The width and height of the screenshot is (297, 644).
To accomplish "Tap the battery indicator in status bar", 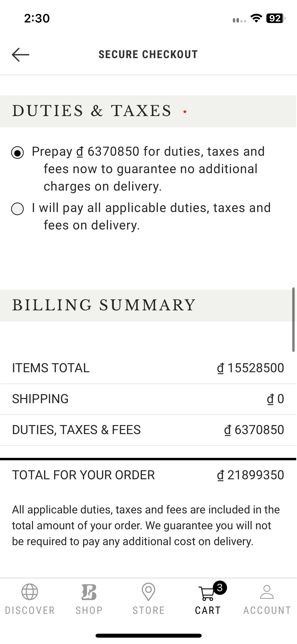I will (276, 19).
